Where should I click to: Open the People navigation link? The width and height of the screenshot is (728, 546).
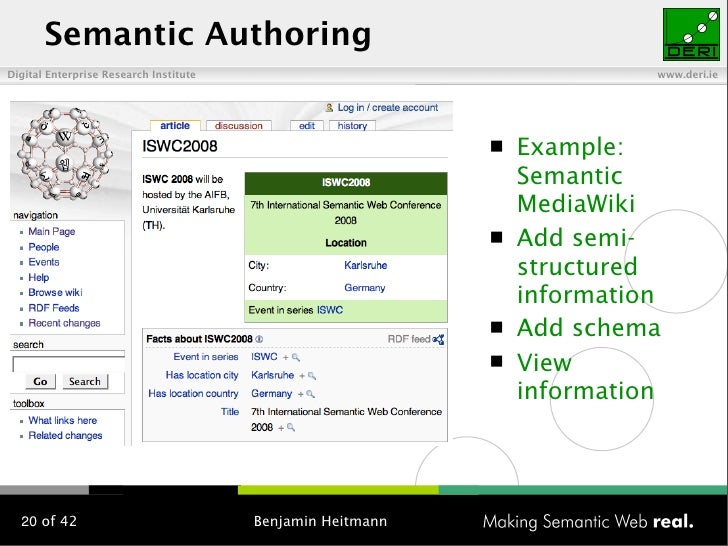tap(44, 247)
